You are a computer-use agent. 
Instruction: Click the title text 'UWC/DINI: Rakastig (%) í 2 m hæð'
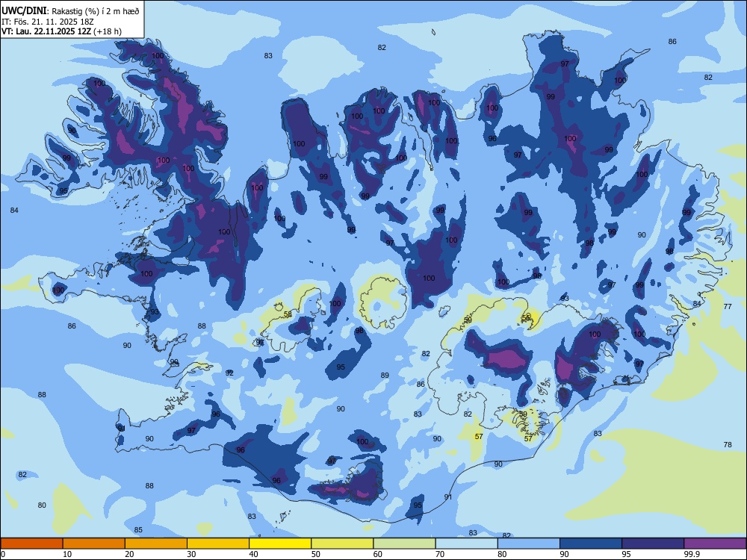tap(70, 11)
